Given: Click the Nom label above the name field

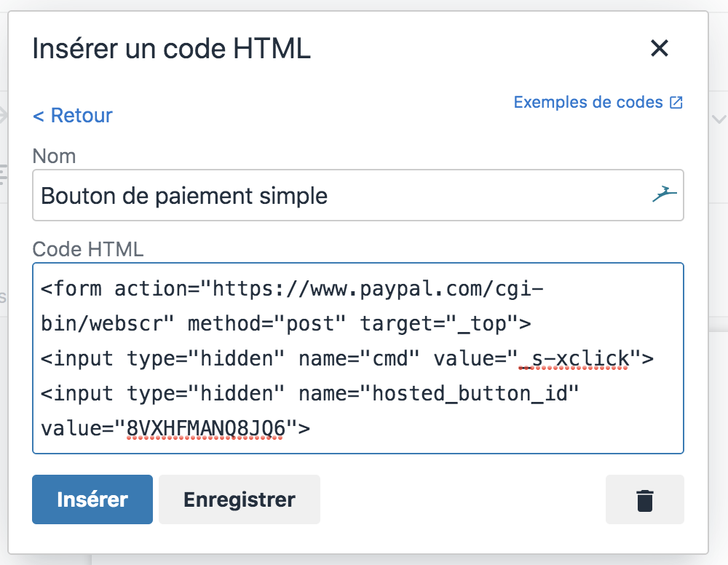Looking at the screenshot, I should click(54, 156).
